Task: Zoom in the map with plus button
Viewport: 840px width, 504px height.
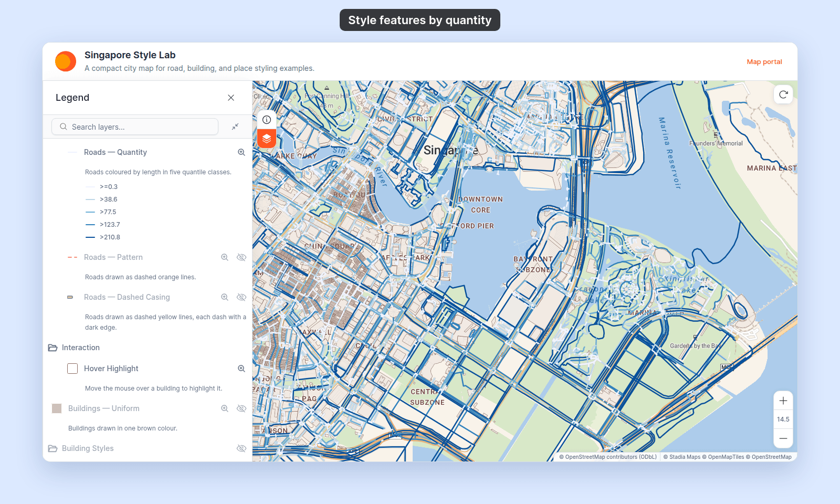Action: pyautogui.click(x=783, y=401)
